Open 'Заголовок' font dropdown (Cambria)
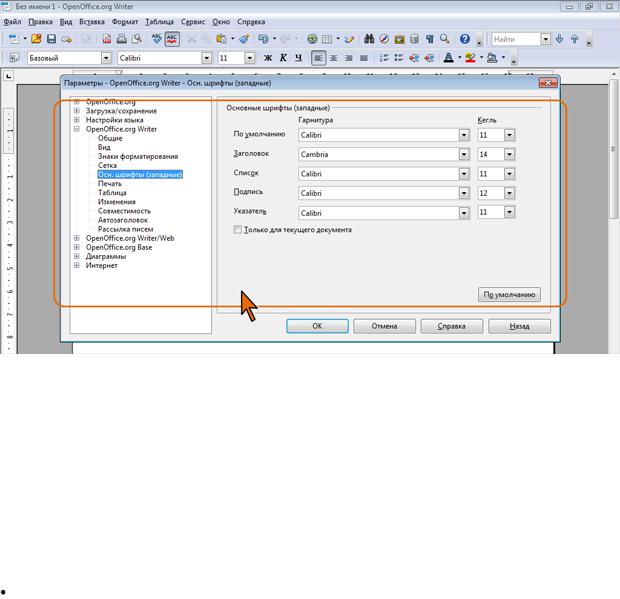This screenshot has width=620, height=599. [464, 154]
